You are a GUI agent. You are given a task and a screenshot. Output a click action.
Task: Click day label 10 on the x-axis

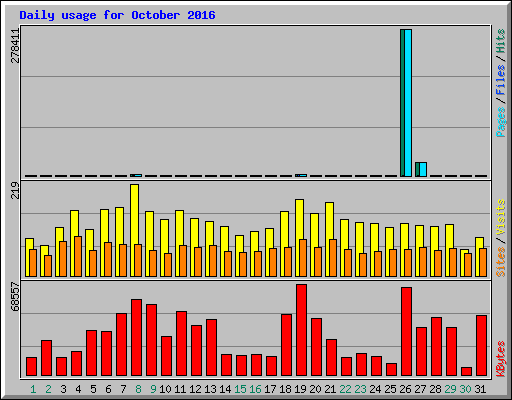pyautogui.click(x=165, y=389)
